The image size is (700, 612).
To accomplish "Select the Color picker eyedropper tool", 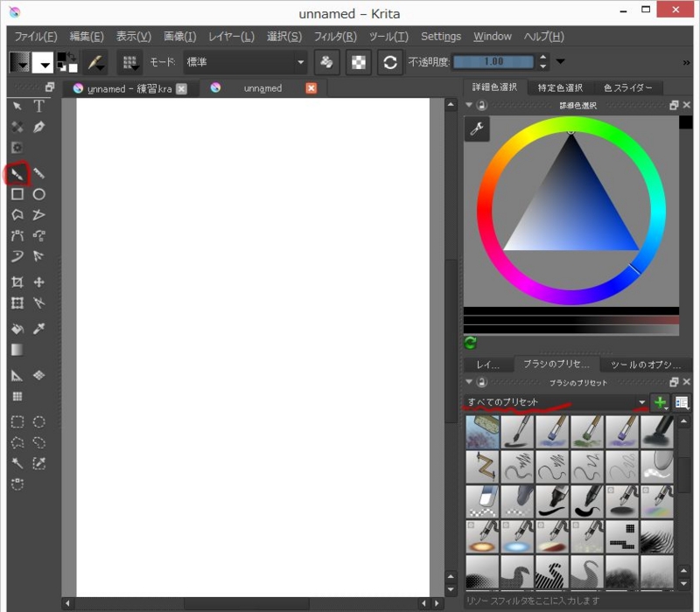I will coord(38,329).
